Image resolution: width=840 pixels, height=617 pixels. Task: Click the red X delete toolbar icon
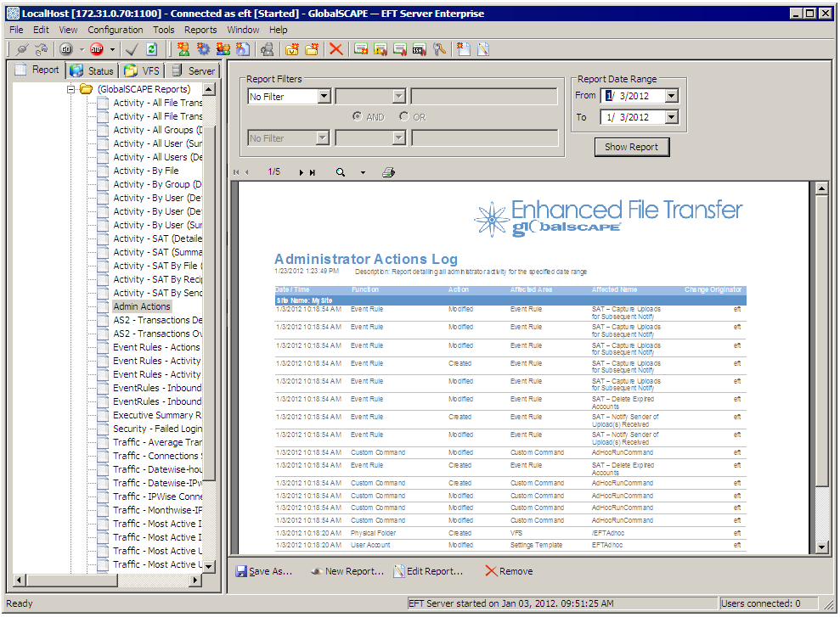(x=335, y=49)
